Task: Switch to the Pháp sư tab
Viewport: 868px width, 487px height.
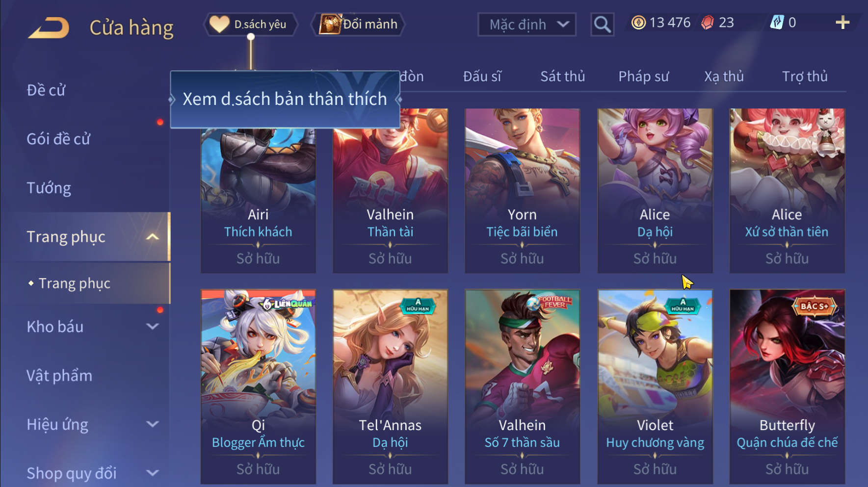Action: point(643,77)
